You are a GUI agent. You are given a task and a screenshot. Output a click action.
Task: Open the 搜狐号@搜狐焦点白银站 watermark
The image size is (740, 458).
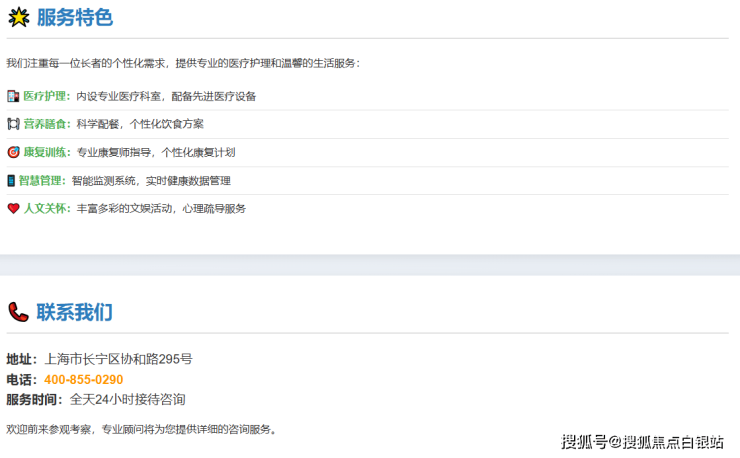pyautogui.click(x=642, y=441)
